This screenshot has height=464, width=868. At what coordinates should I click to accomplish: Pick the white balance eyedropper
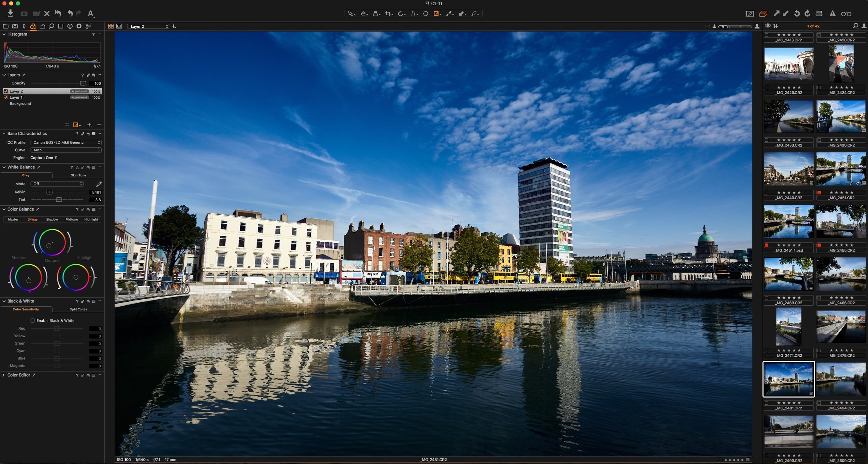click(x=99, y=184)
